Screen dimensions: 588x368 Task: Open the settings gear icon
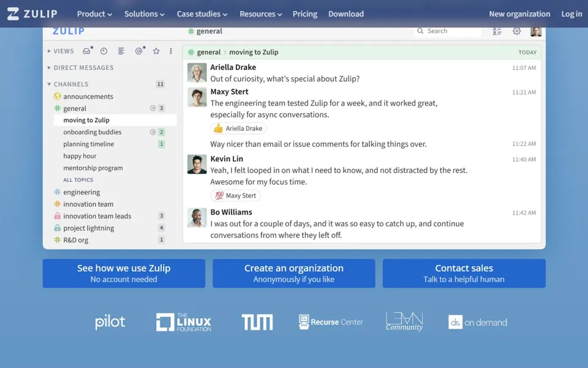(517, 31)
